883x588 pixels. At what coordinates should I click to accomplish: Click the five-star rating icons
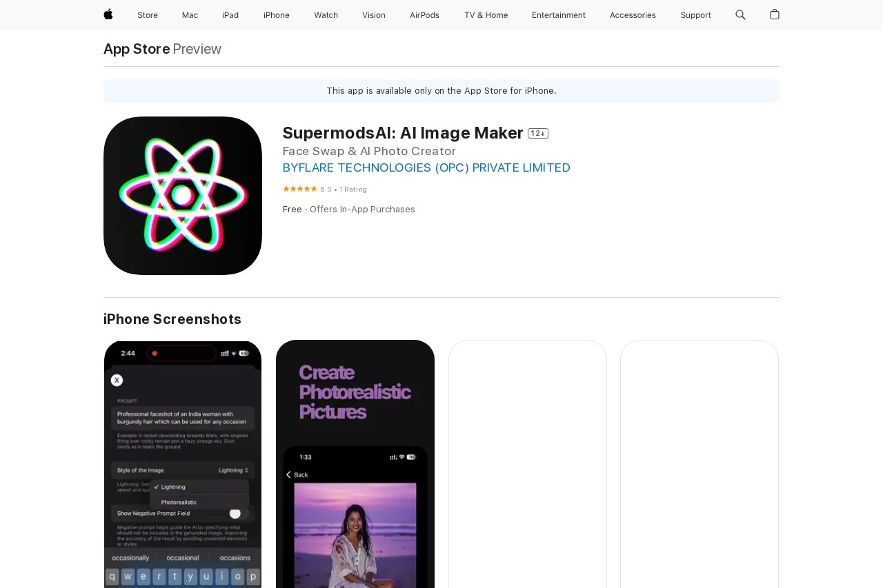pyautogui.click(x=299, y=189)
